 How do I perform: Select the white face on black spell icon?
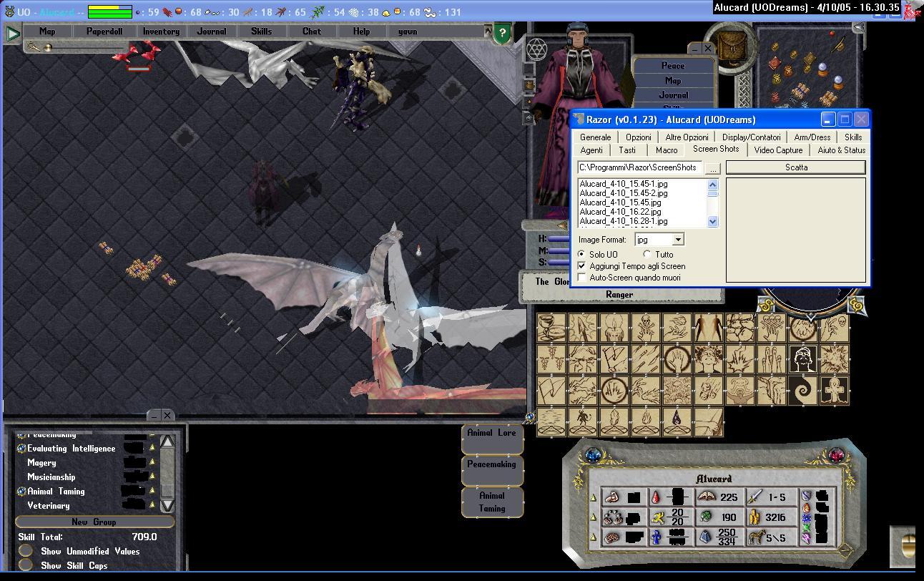click(803, 358)
